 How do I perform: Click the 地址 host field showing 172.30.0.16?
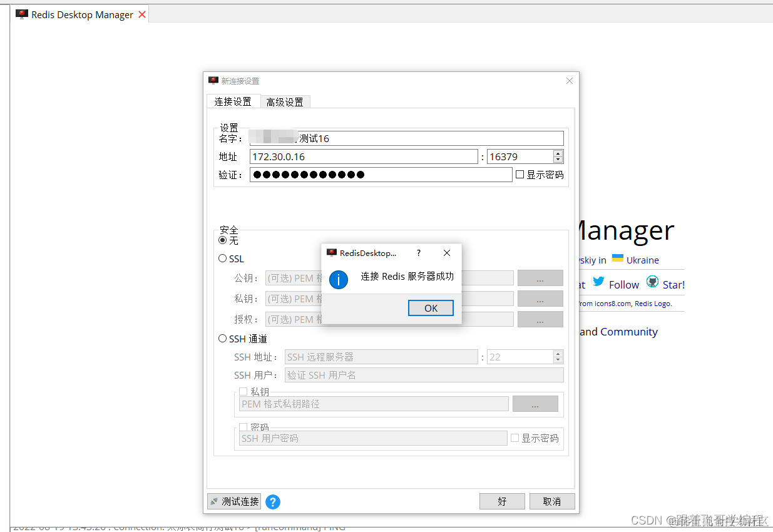[x=364, y=156]
